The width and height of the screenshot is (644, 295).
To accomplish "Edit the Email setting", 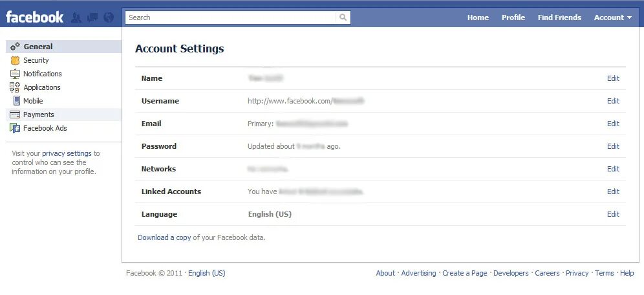I will (613, 124).
